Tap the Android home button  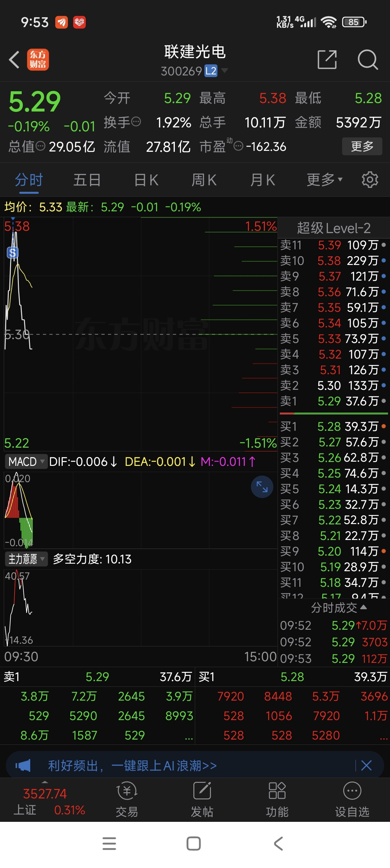(x=194, y=843)
